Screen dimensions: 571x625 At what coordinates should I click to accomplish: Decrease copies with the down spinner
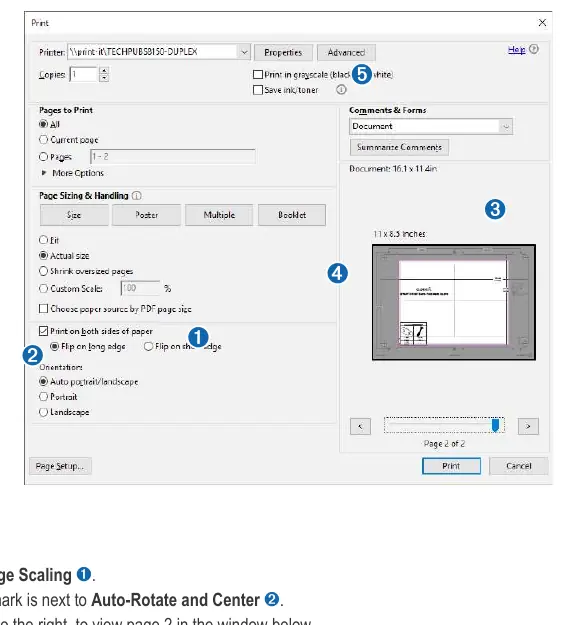coord(104,78)
